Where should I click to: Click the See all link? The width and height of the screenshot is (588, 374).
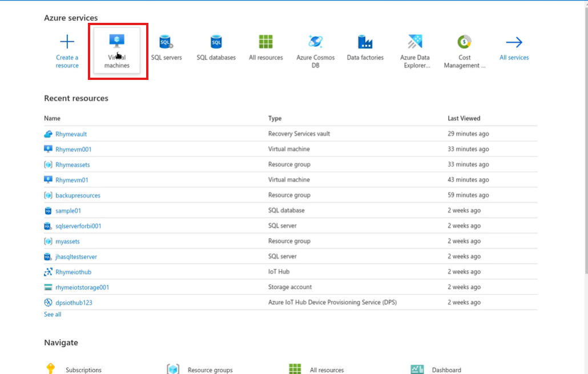tap(53, 315)
